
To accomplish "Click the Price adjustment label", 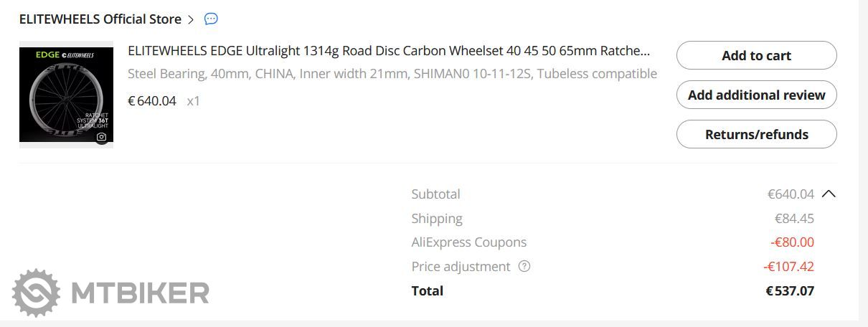I will coord(460,267).
